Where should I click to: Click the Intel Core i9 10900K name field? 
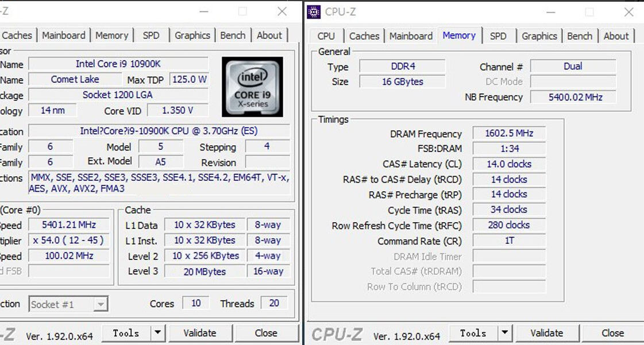118,64
